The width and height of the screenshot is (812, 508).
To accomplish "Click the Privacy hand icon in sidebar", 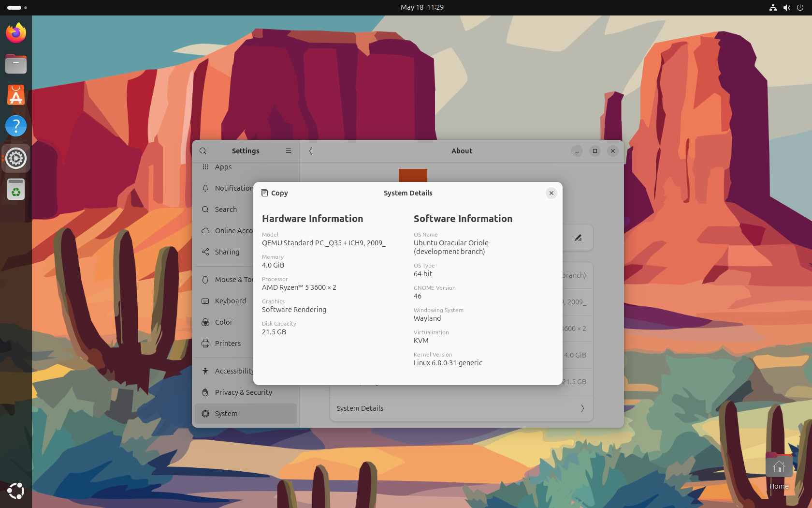I will click(205, 392).
